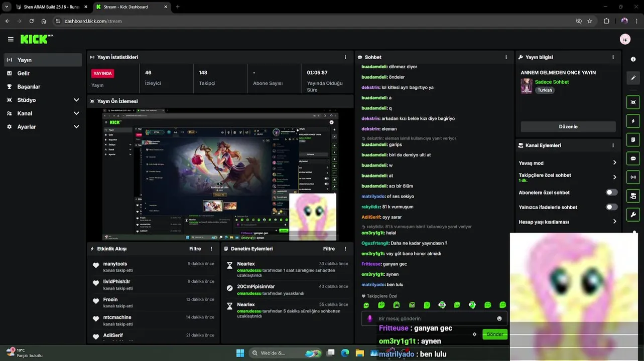
Task: Open chat settings gear next to Gönder
Action: click(474, 334)
